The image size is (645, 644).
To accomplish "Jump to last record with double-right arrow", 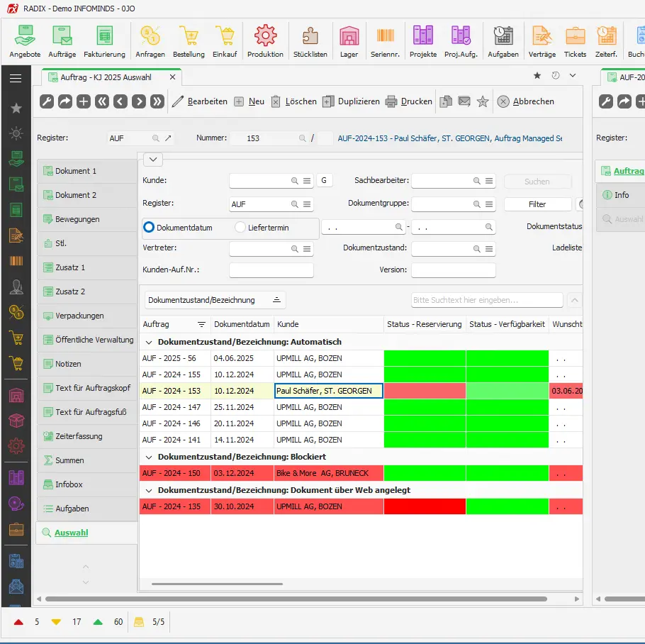I will [157, 101].
